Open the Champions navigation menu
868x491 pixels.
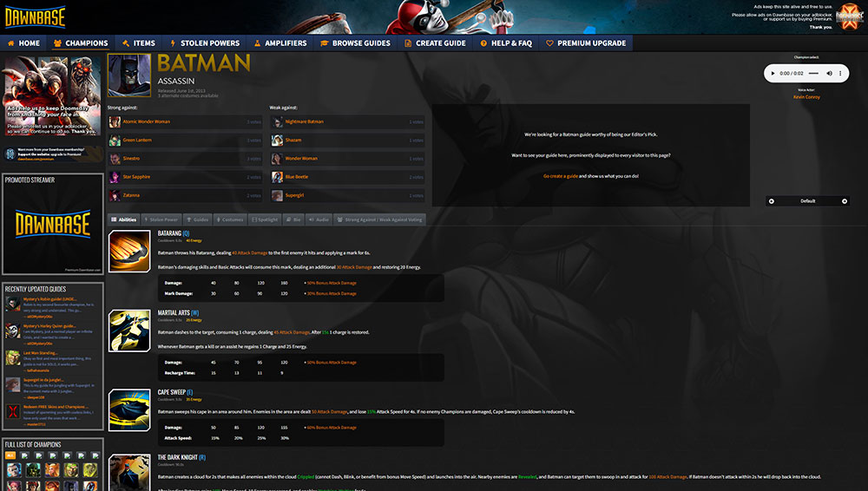(x=81, y=43)
